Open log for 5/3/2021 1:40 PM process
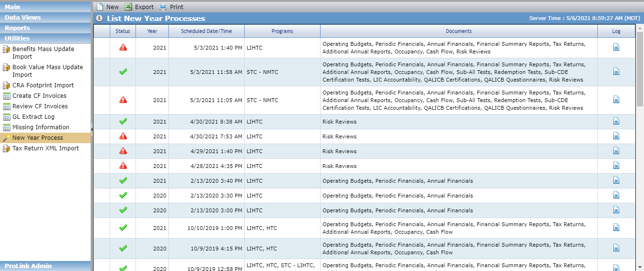Viewport: 644px width, 271px height. [x=616, y=47]
